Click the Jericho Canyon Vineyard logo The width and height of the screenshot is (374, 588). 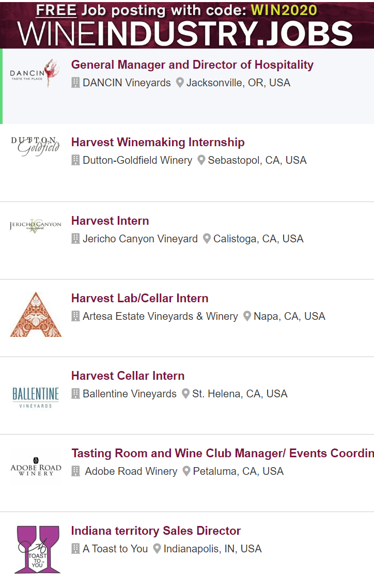tap(36, 225)
